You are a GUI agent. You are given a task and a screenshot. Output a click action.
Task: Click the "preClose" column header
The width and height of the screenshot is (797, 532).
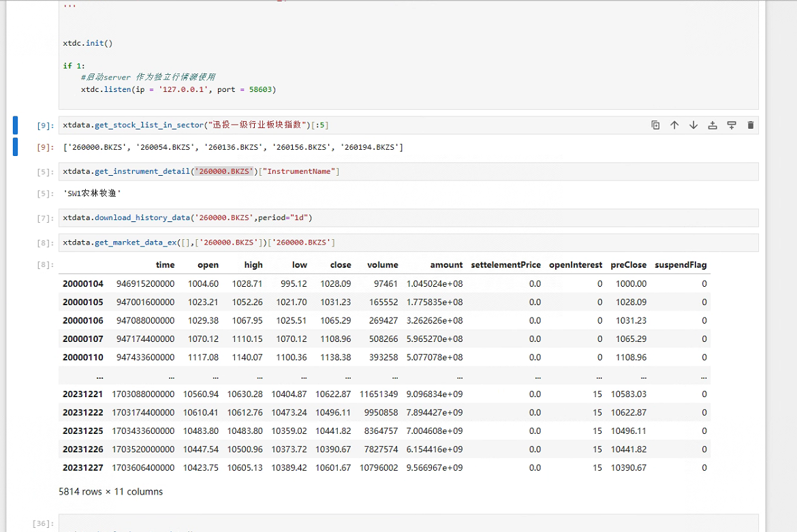point(628,265)
